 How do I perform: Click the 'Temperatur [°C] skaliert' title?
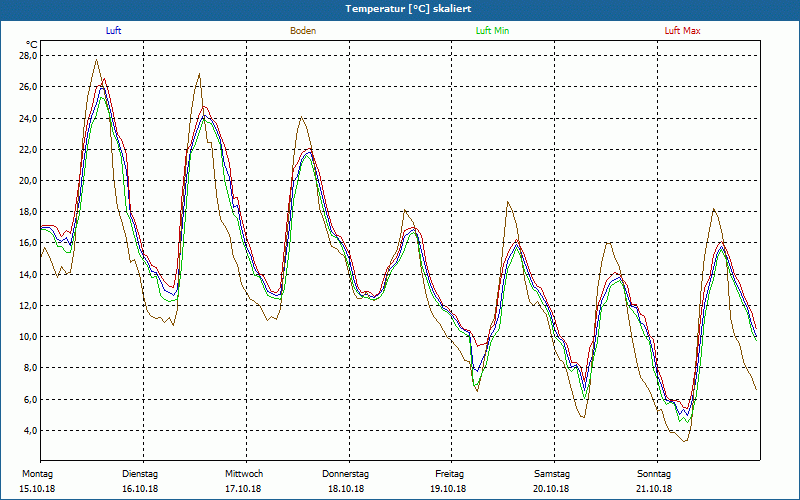(408, 9)
